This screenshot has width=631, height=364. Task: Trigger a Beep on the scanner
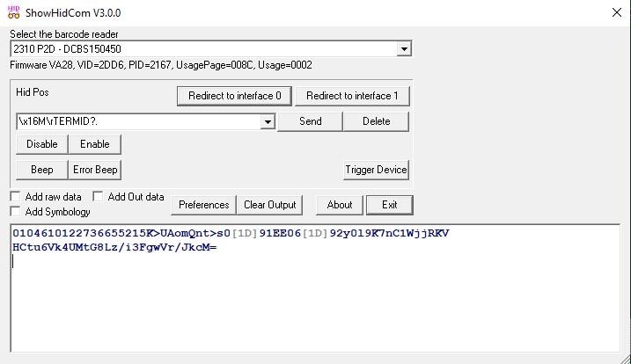(41, 170)
